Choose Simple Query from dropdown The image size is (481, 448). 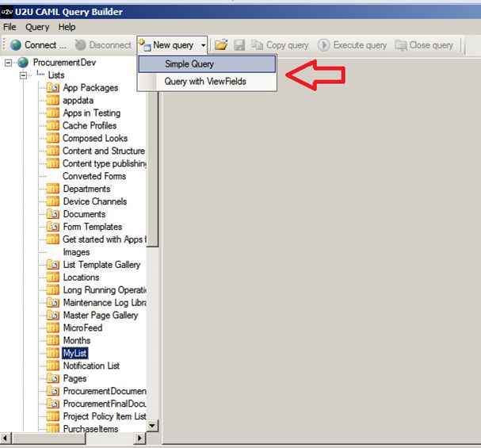(207, 63)
